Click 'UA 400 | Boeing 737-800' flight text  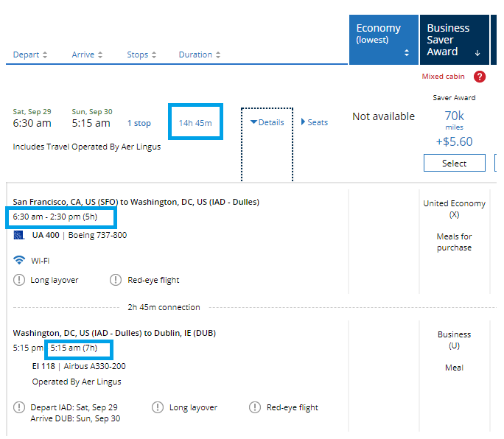(80, 235)
